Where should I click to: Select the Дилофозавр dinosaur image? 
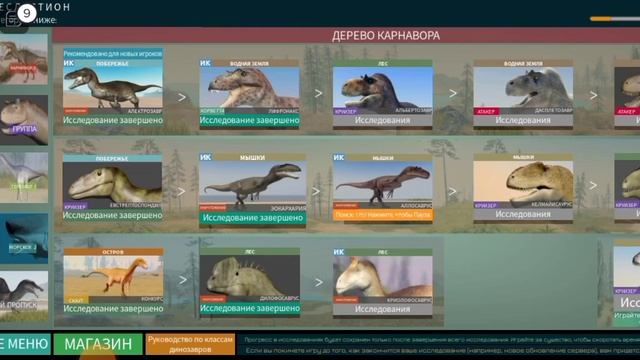[x=249, y=276]
